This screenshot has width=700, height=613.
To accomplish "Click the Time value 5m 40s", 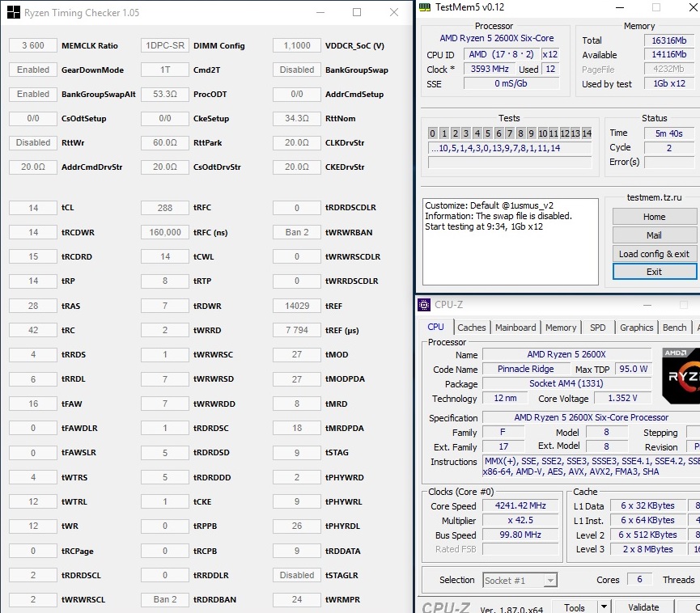I will coord(668,133).
